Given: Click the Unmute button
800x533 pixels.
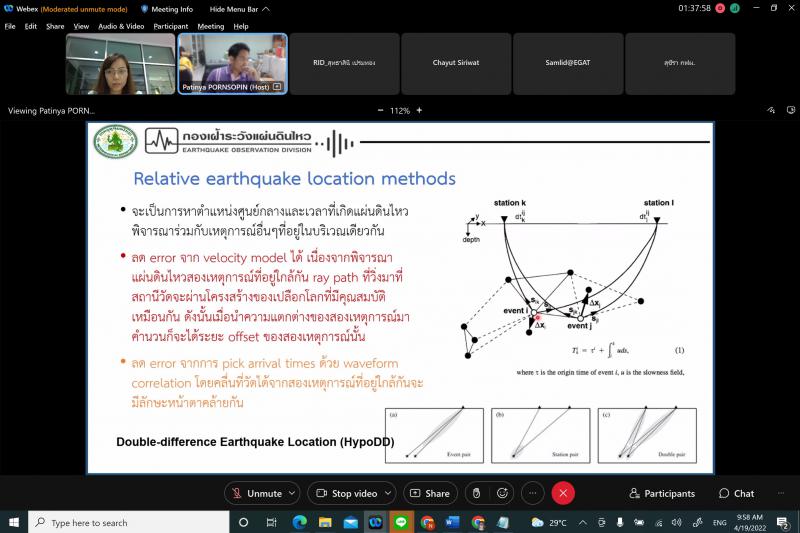Looking at the screenshot, I should point(258,493).
